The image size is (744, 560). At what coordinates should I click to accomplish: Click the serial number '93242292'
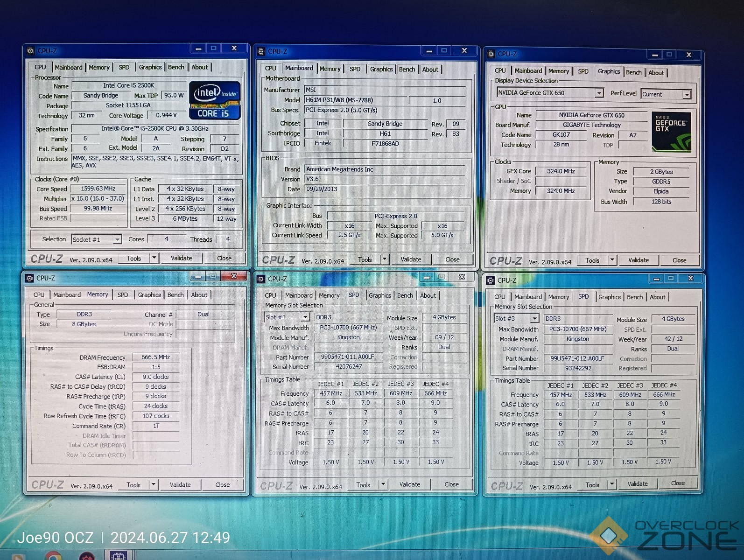578,368
